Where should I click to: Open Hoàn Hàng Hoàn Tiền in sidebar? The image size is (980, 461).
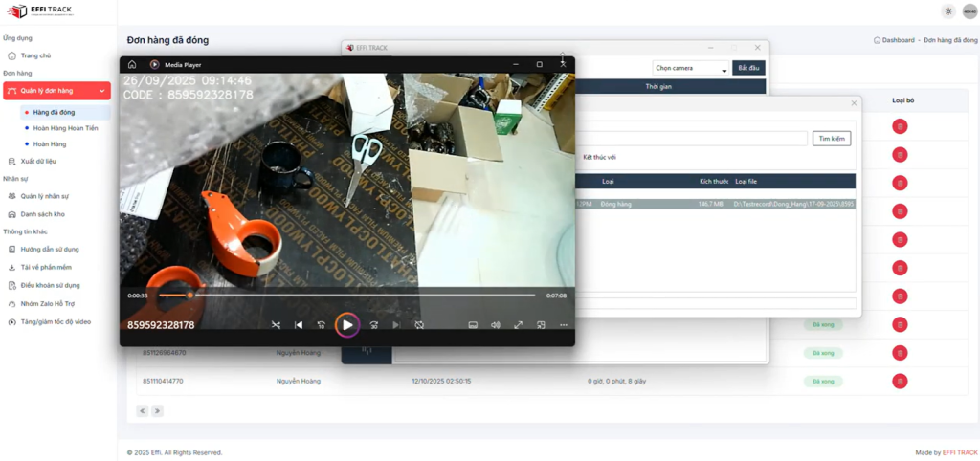tap(65, 127)
